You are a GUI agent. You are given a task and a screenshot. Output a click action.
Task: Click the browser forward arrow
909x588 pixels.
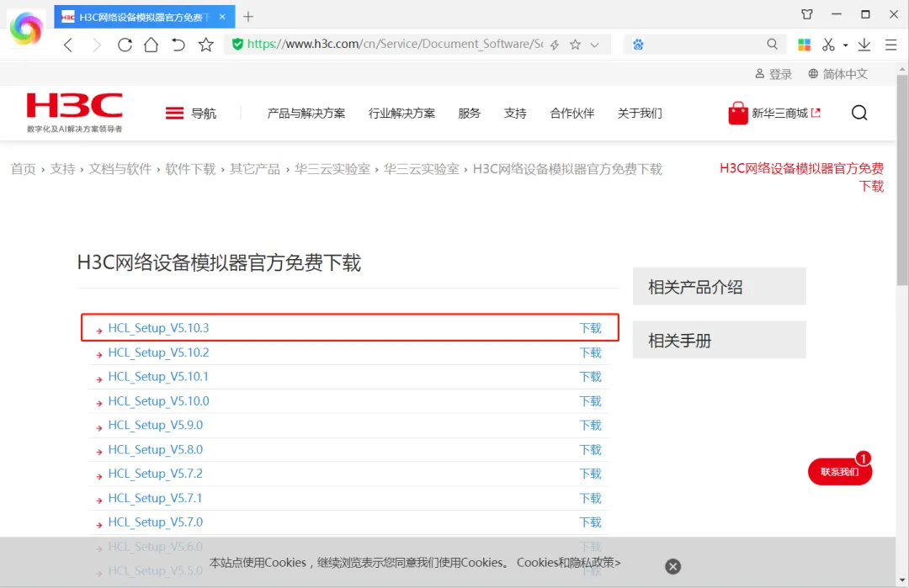click(96, 45)
